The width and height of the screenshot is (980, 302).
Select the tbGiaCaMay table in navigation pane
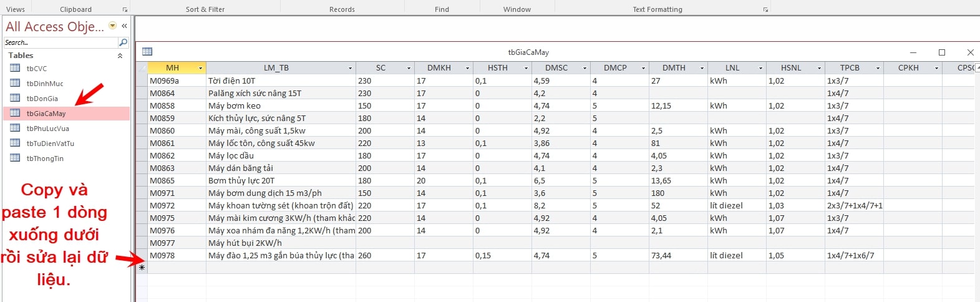(46, 114)
